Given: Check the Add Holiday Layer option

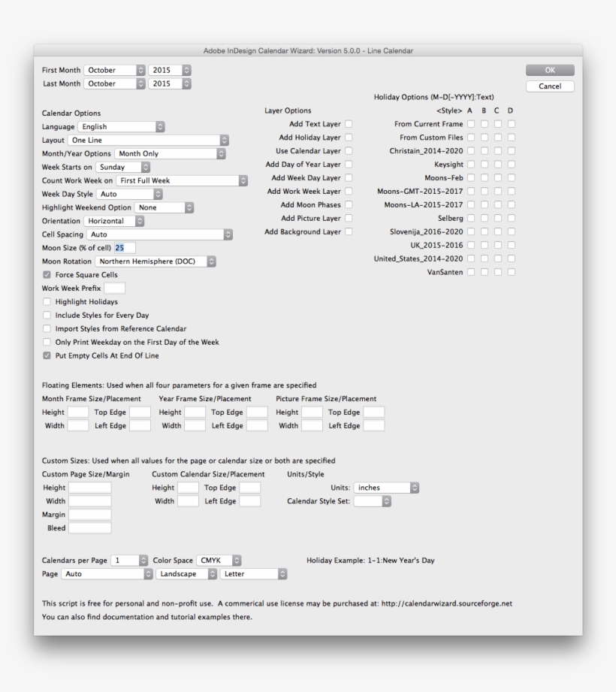Looking at the screenshot, I should pyautogui.click(x=348, y=137).
